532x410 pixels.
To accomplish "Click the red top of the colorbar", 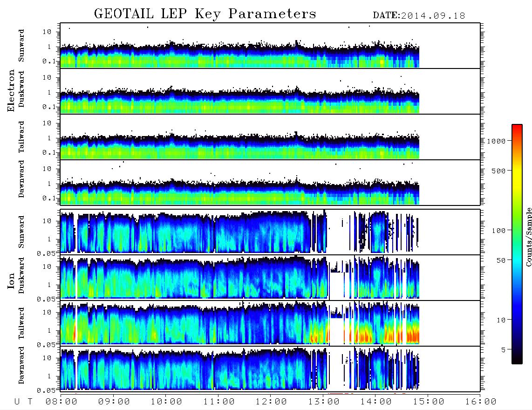I will (x=517, y=128).
